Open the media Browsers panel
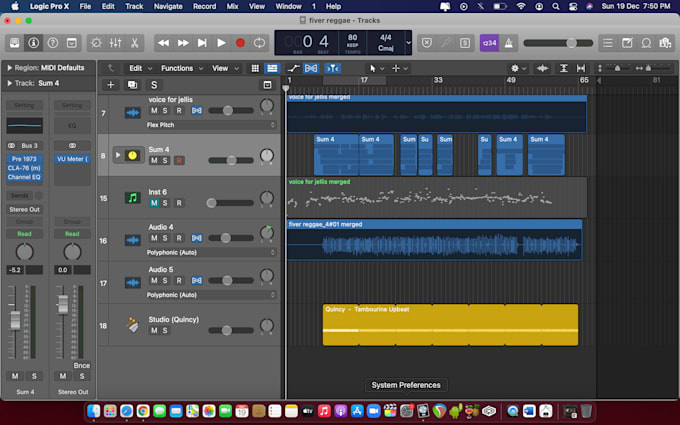 (x=665, y=43)
